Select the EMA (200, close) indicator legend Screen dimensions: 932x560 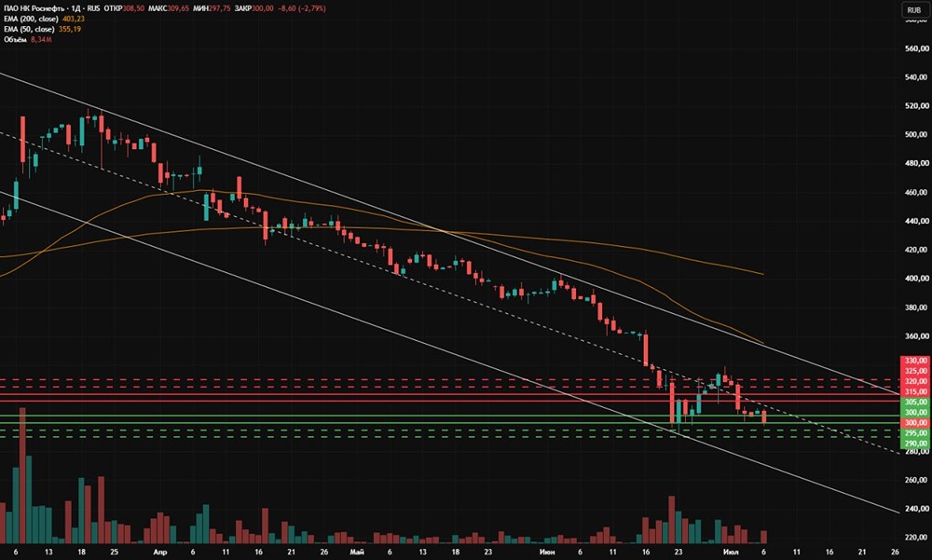(x=31, y=19)
